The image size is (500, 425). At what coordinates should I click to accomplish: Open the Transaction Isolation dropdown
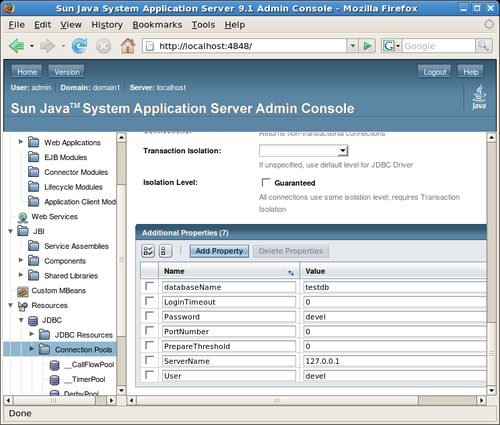303,151
